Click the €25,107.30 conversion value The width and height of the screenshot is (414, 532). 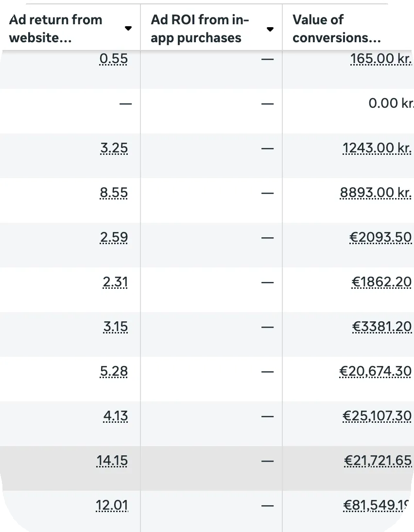pyautogui.click(x=377, y=416)
